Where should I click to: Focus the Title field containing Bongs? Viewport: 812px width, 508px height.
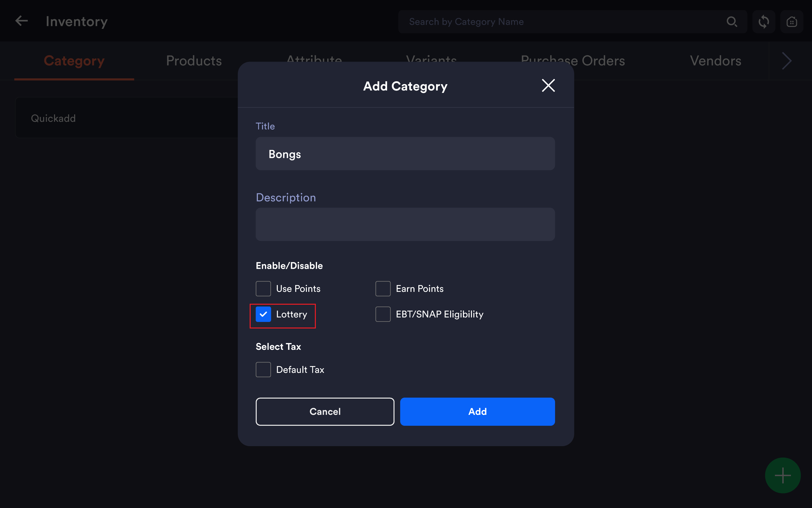click(x=405, y=154)
